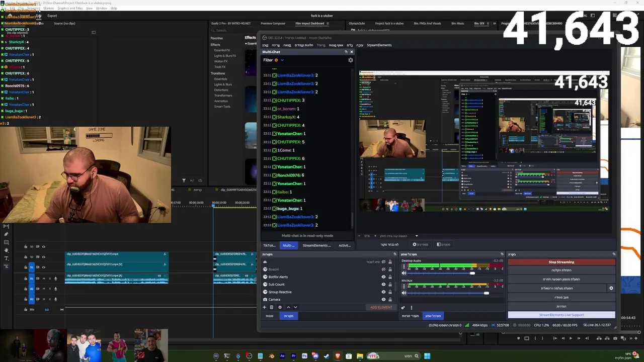Open Premiere Export workspace tab
The height and width of the screenshot is (362, 644).
pos(52,16)
